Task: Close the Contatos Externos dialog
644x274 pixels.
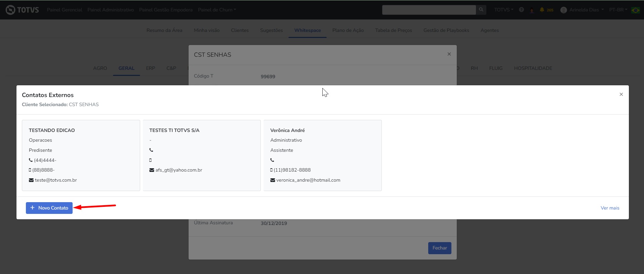Action: [621, 94]
